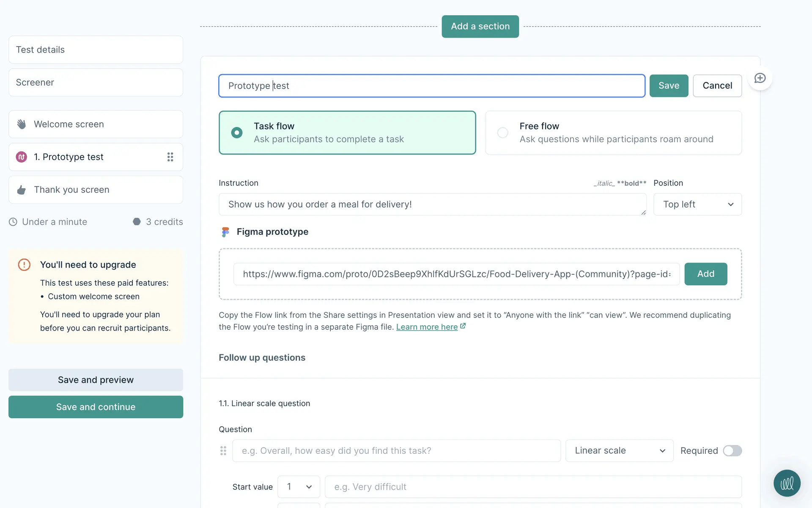The height and width of the screenshot is (508, 812).
Task: Toggle the Required switch on
Action: (732, 451)
